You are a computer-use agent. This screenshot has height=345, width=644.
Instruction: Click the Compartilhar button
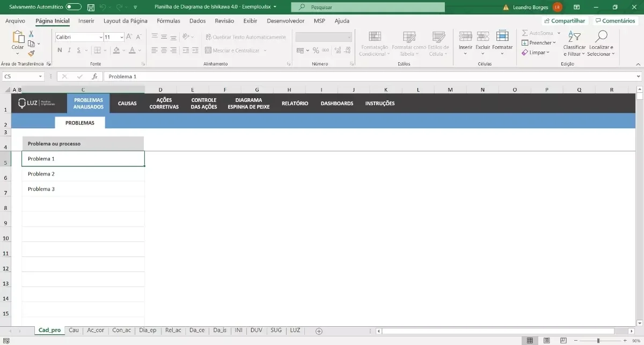(x=565, y=21)
